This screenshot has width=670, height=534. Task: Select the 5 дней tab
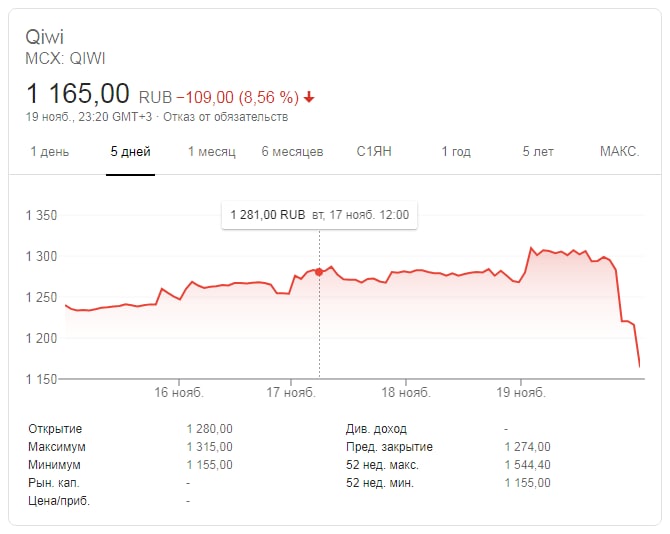tap(131, 152)
